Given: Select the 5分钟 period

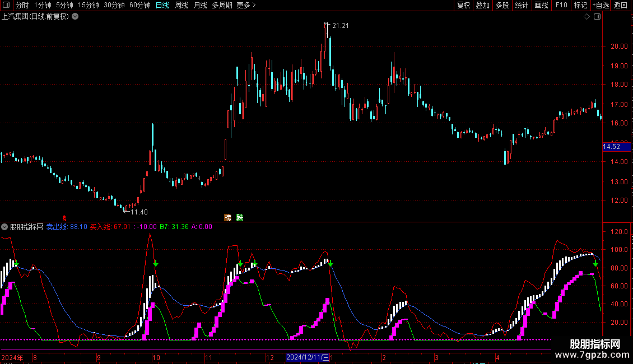Looking at the screenshot, I should 64,5.
